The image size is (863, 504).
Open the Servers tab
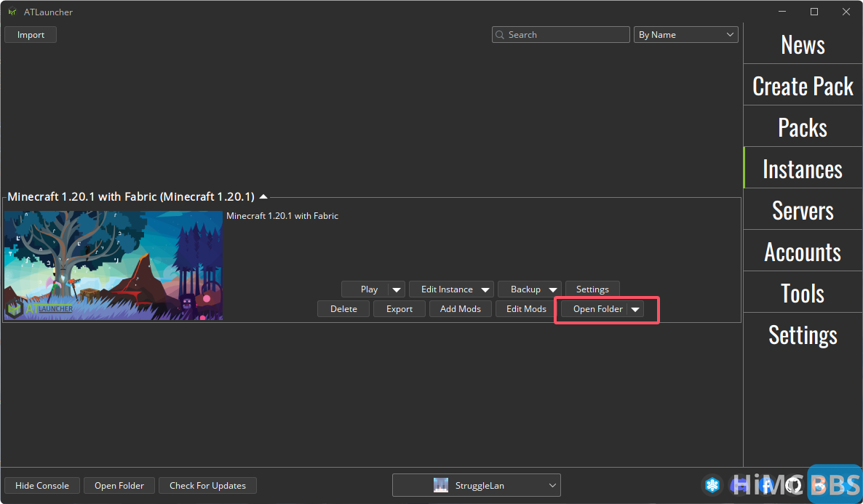(x=803, y=211)
